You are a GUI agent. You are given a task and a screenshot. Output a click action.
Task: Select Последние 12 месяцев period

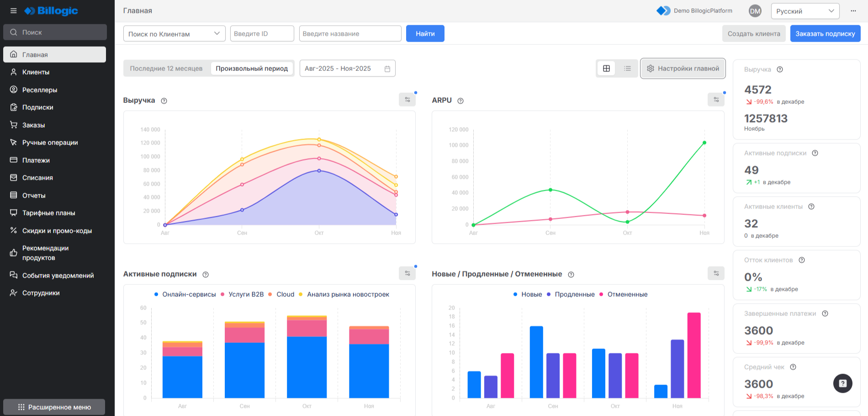click(166, 69)
